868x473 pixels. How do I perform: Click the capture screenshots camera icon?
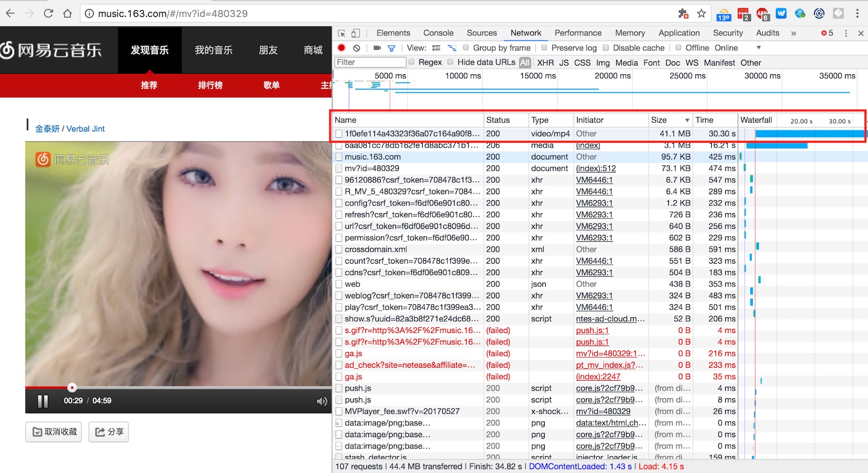377,48
